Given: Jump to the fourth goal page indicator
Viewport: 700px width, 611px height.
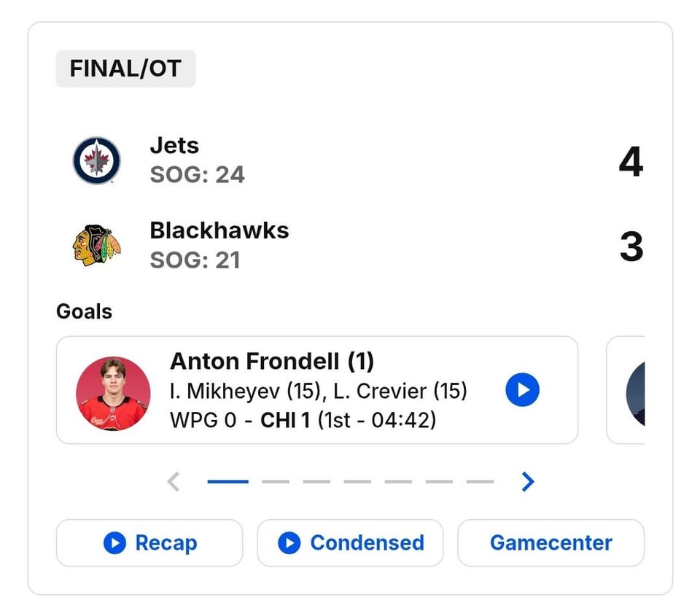Looking at the screenshot, I should (357, 481).
